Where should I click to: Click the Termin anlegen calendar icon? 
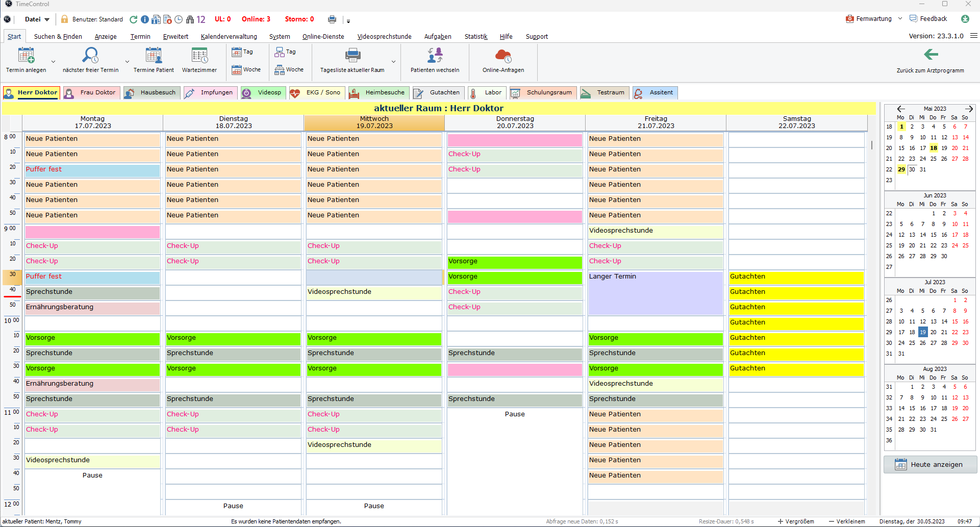(26, 55)
